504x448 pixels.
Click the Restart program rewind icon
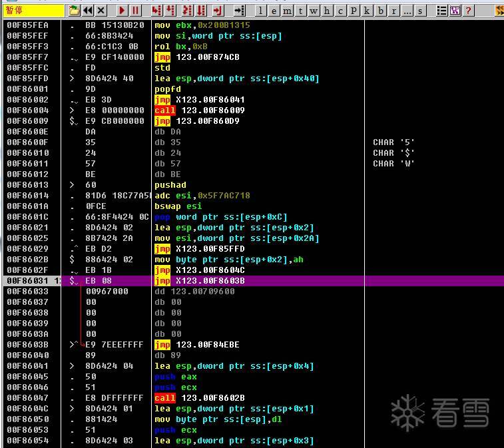[x=88, y=11]
